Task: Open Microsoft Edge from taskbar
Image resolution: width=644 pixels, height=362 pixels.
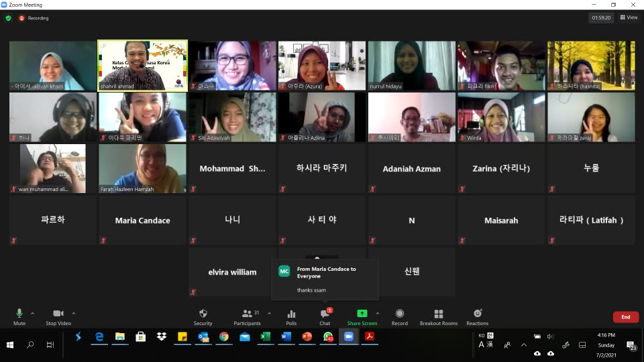Action: pyautogui.click(x=99, y=337)
